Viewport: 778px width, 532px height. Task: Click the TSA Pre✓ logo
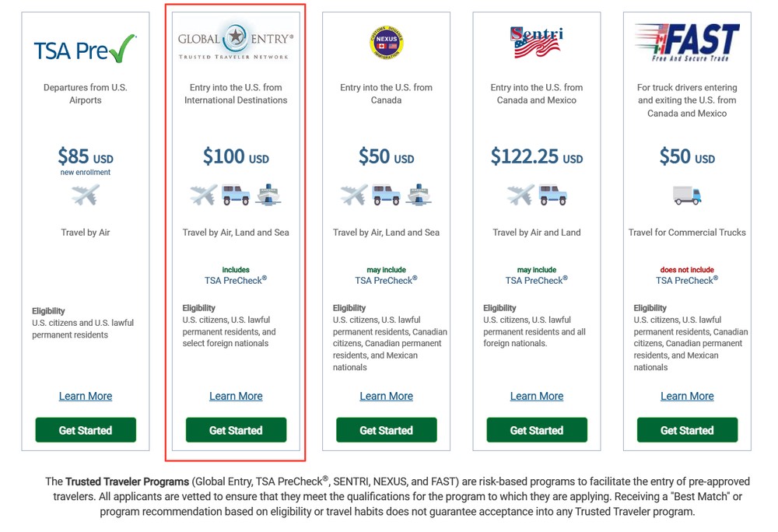(x=85, y=49)
